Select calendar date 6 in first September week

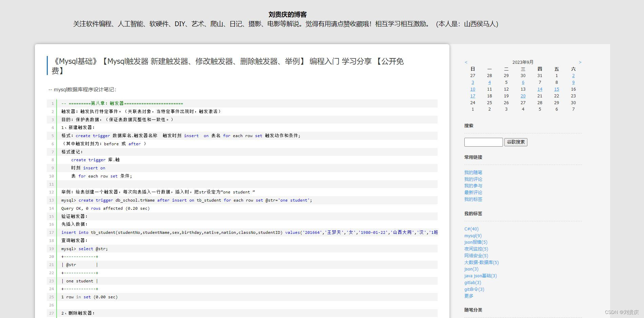point(523,82)
